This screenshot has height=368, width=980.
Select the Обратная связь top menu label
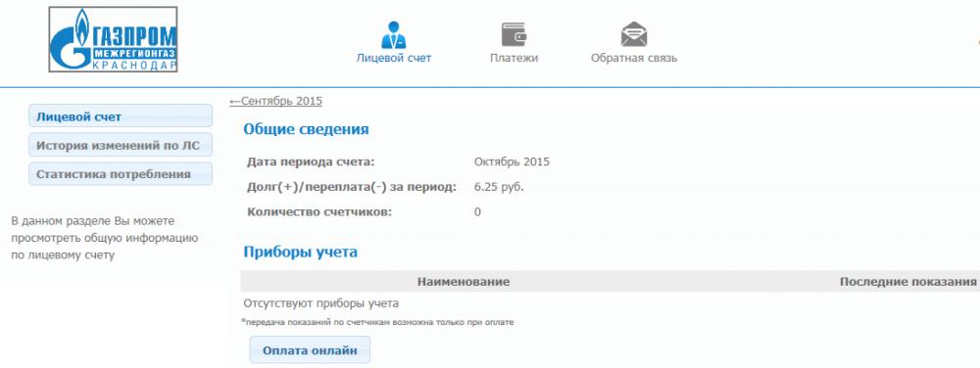(634, 58)
